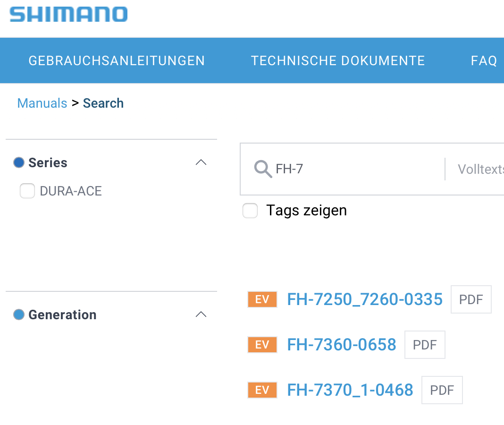Go to the Manuals breadcrumb link
Viewport: 504px width, 425px height.
pos(42,103)
